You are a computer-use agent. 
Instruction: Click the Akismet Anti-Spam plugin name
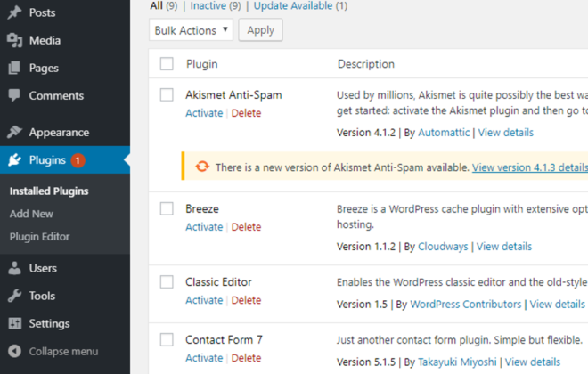point(233,94)
